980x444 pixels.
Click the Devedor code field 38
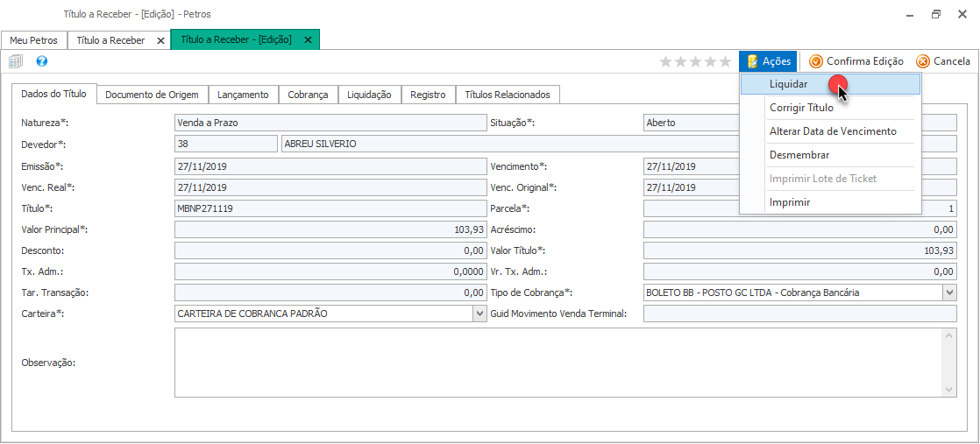225,144
